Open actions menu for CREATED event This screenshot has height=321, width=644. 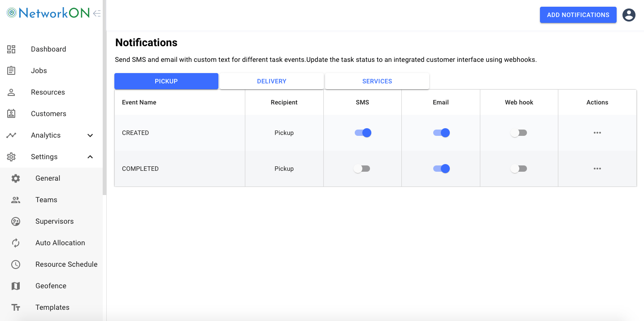[x=597, y=133]
